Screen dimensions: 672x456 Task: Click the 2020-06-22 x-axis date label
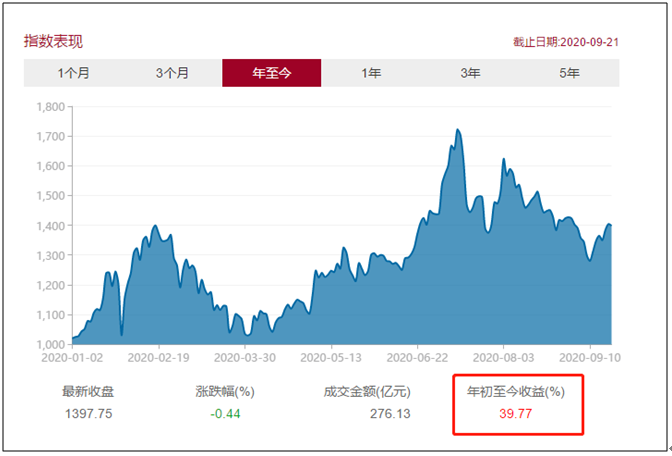(x=419, y=355)
